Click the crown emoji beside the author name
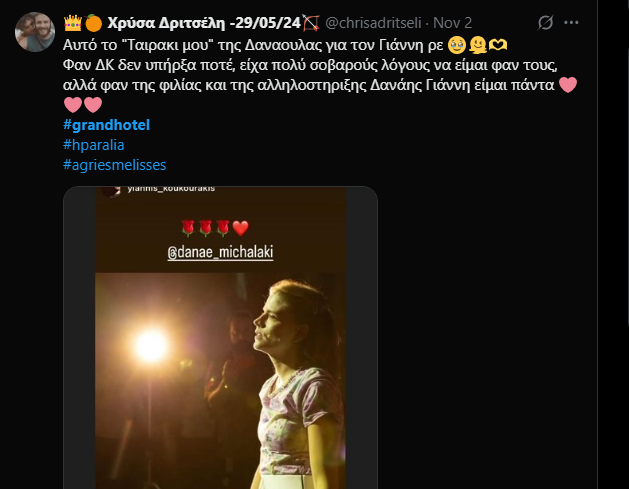 (71, 21)
